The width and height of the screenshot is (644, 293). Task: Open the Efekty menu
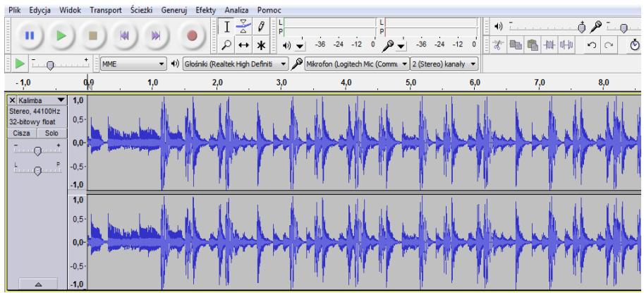click(x=206, y=11)
